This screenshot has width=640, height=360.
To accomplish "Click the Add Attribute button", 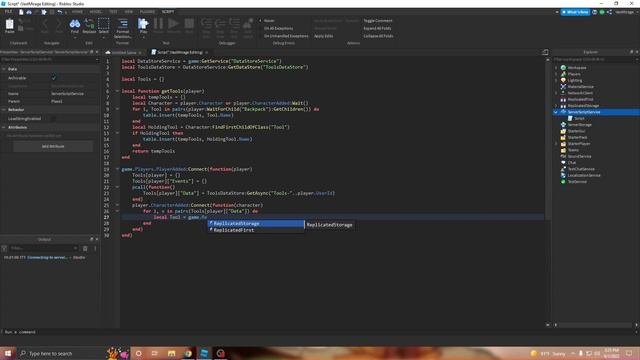I will (53, 146).
